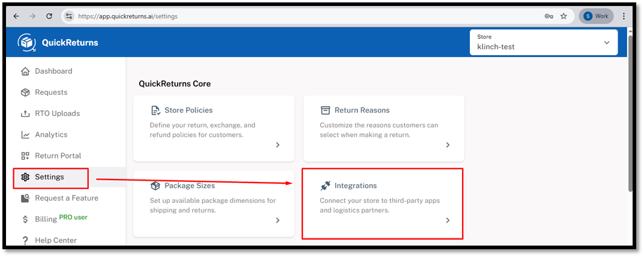644x257 pixels.
Task: Click the browser back arrow
Action: point(16,16)
